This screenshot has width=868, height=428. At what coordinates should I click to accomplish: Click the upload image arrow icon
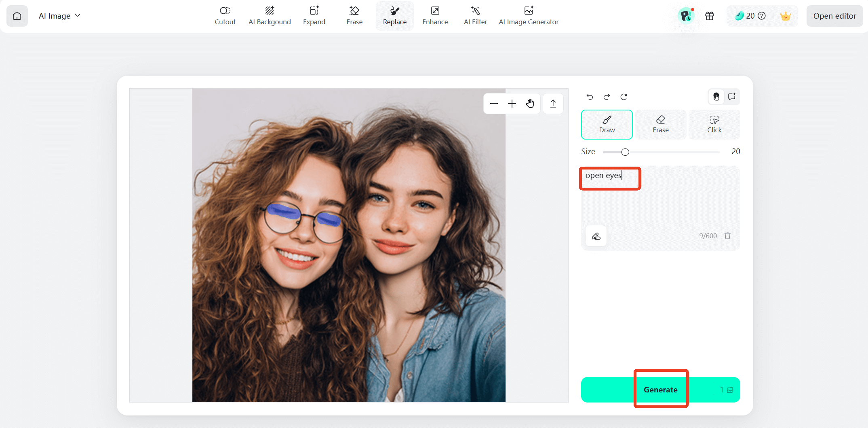[x=553, y=104]
